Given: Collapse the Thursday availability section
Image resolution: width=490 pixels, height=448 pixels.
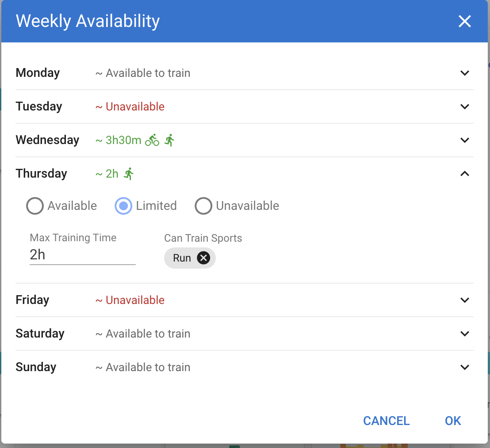Looking at the screenshot, I should [x=464, y=174].
